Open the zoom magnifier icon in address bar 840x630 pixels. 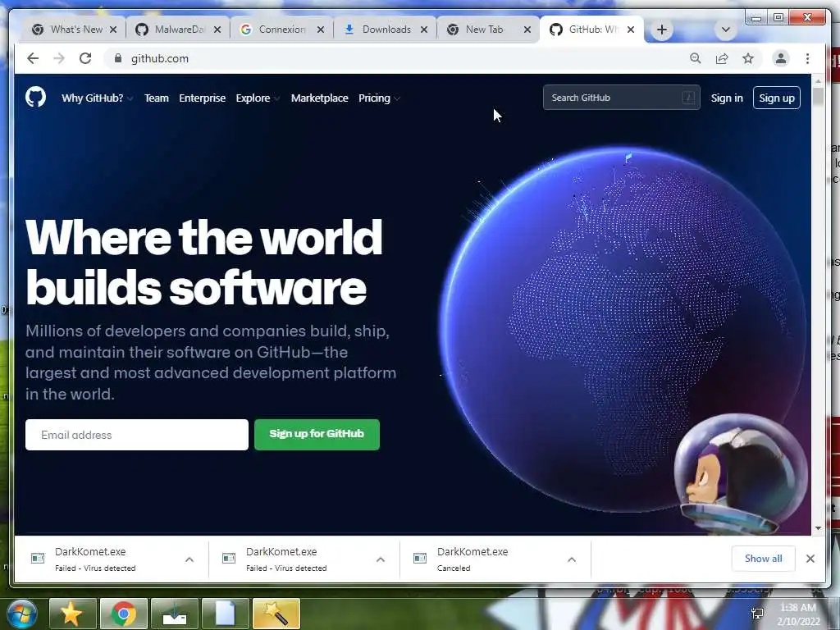click(x=696, y=58)
